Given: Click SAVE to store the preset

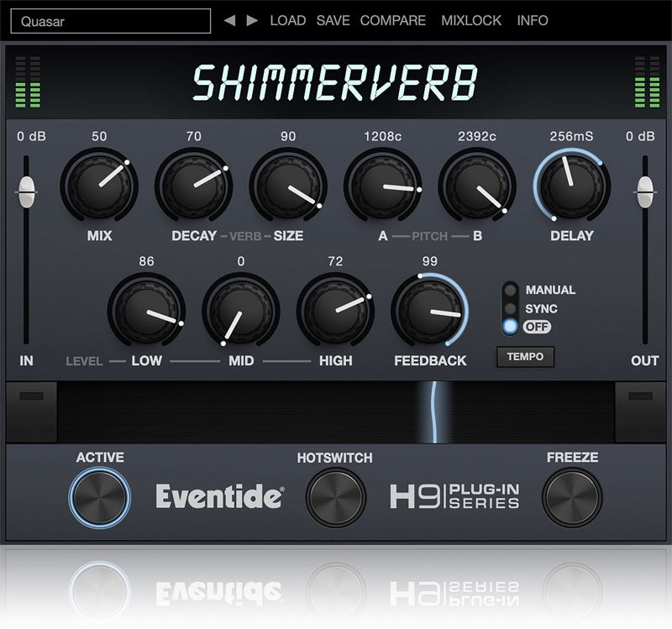Looking at the screenshot, I should (333, 20).
